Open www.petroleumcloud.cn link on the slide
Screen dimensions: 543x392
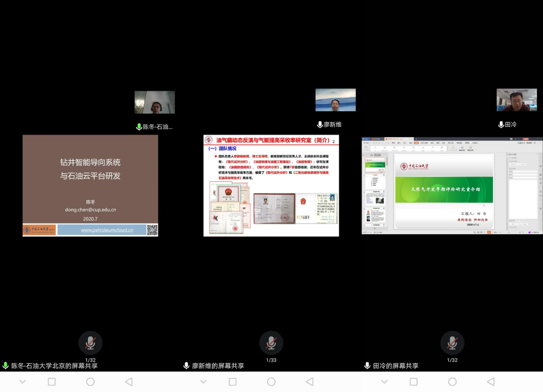coord(107,230)
